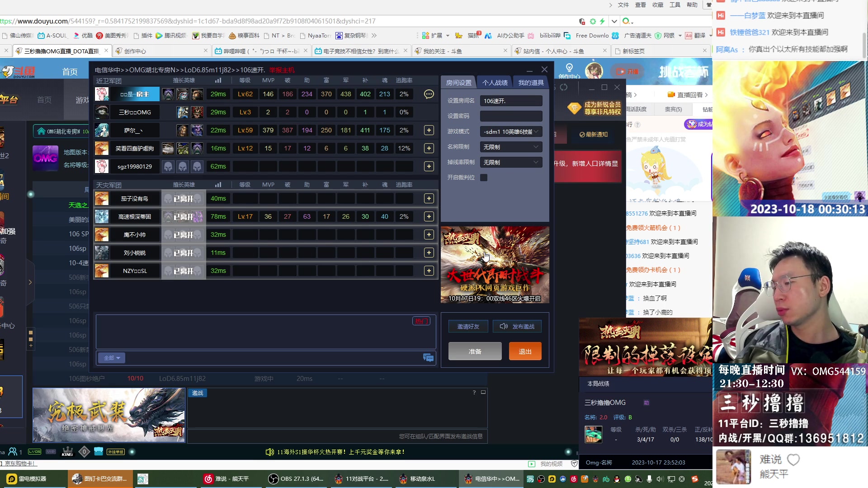Open the 游戏模式 dropdown
This screenshot has height=488, width=868.
pos(511,131)
